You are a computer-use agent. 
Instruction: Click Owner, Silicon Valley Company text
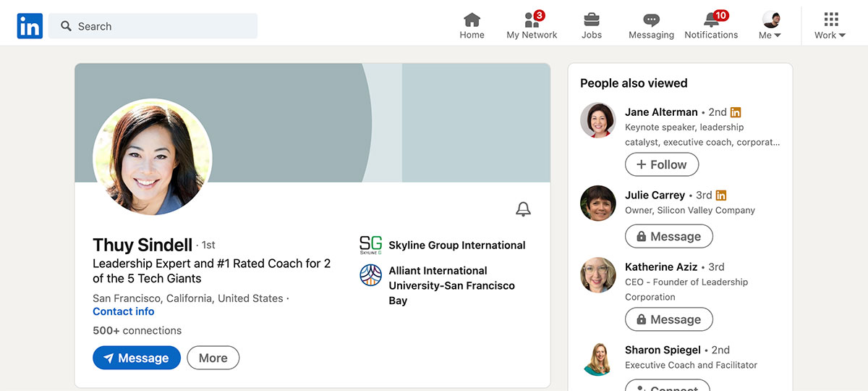[690, 210]
